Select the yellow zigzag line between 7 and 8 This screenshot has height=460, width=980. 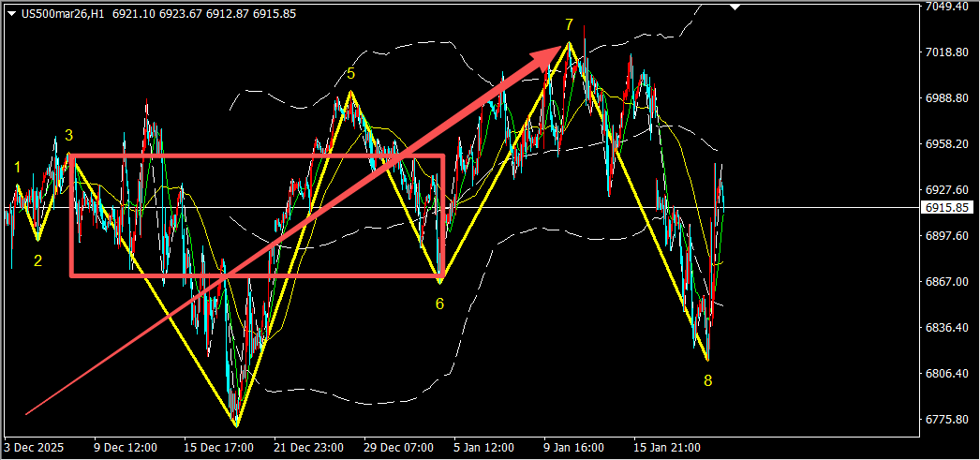pyautogui.click(x=638, y=201)
